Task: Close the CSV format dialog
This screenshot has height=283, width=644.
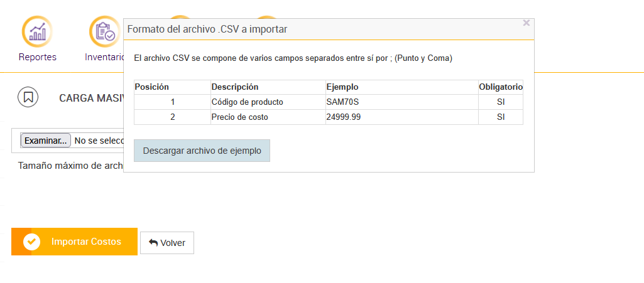Action: [527, 23]
